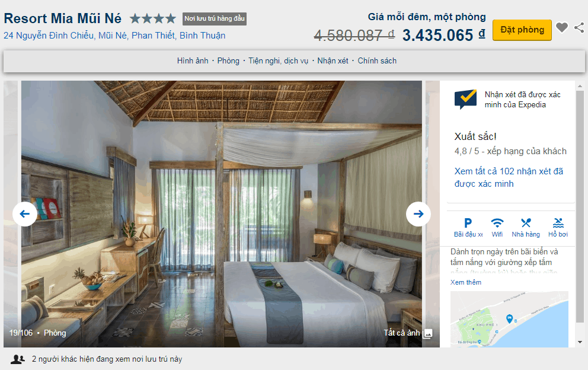Open the hotel address link

click(x=114, y=36)
